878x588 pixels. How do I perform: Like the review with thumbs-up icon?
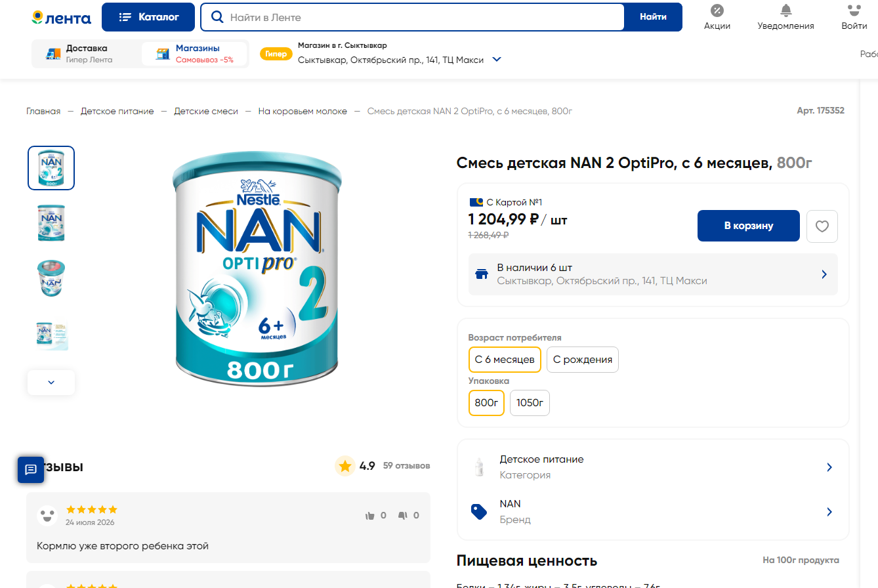(370, 516)
